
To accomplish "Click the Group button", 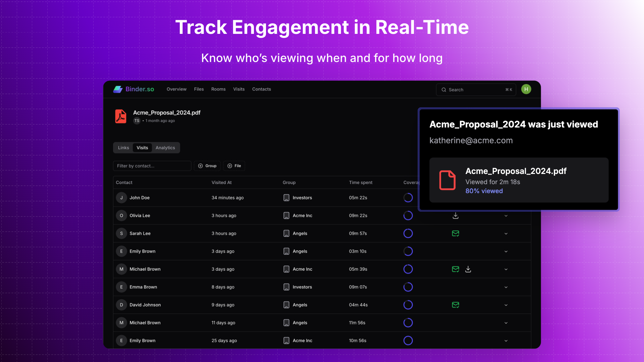I will (207, 166).
